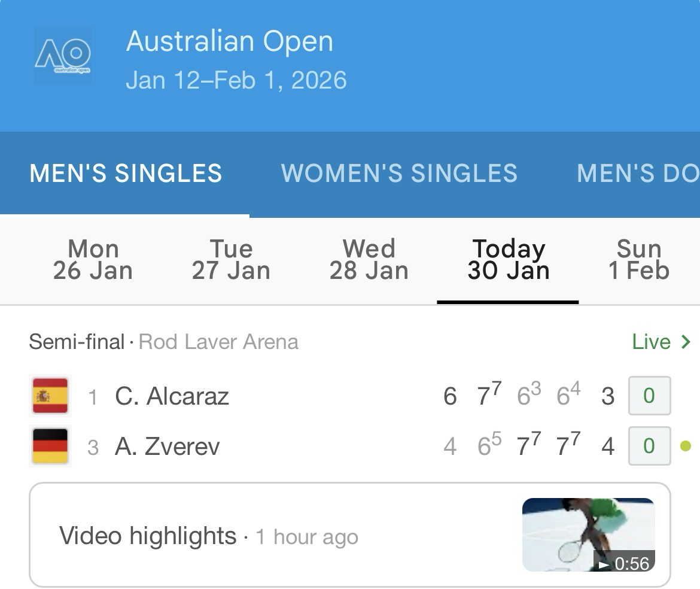Open the video highlights thumbnail

[588, 535]
